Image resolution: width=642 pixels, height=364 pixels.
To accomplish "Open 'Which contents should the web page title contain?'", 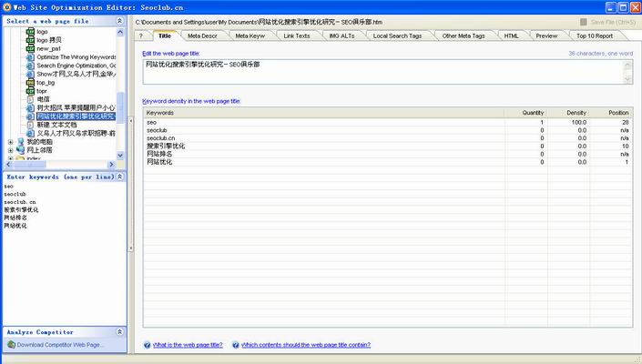I will pyautogui.click(x=306, y=345).
